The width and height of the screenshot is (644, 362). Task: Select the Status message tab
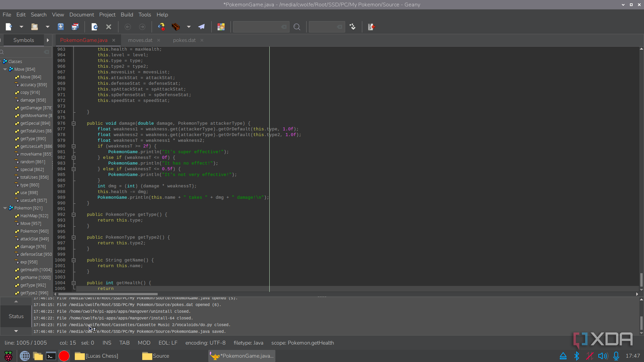pos(16,316)
